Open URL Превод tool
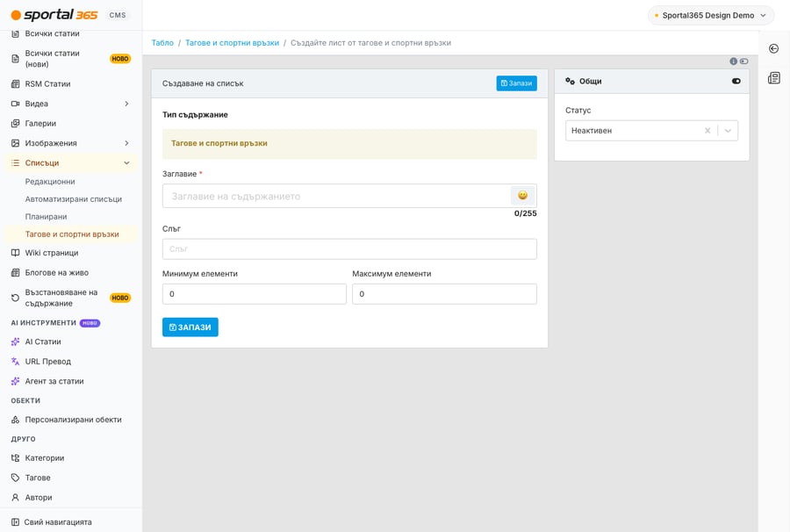 (71, 361)
